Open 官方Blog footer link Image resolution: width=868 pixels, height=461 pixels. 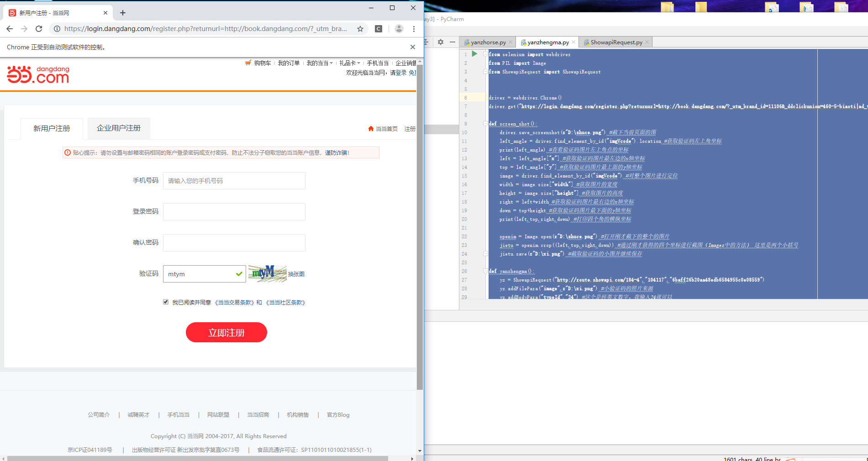(338, 415)
